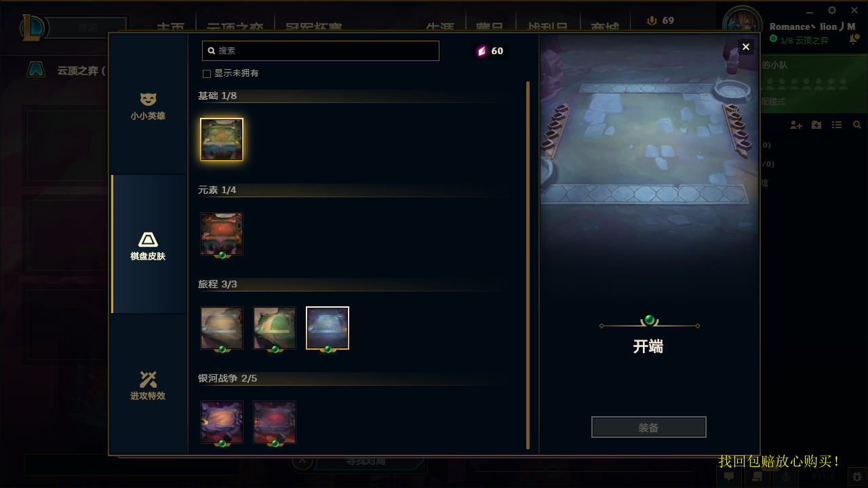
Task: Click the 装备 equip button
Action: click(x=649, y=427)
